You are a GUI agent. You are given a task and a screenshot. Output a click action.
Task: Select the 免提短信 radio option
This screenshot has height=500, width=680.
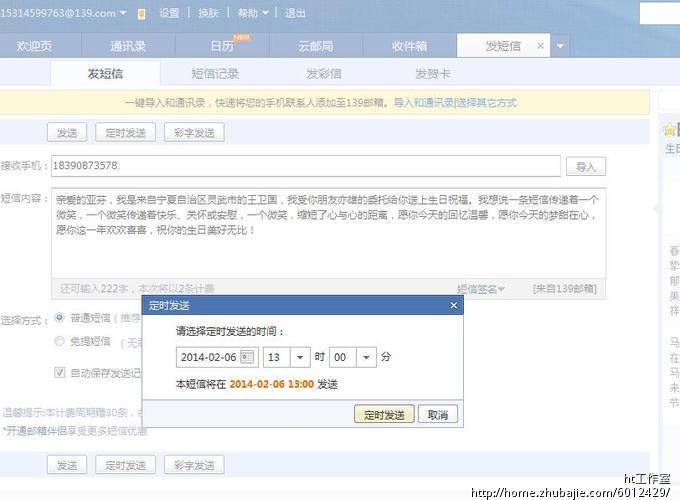59,341
